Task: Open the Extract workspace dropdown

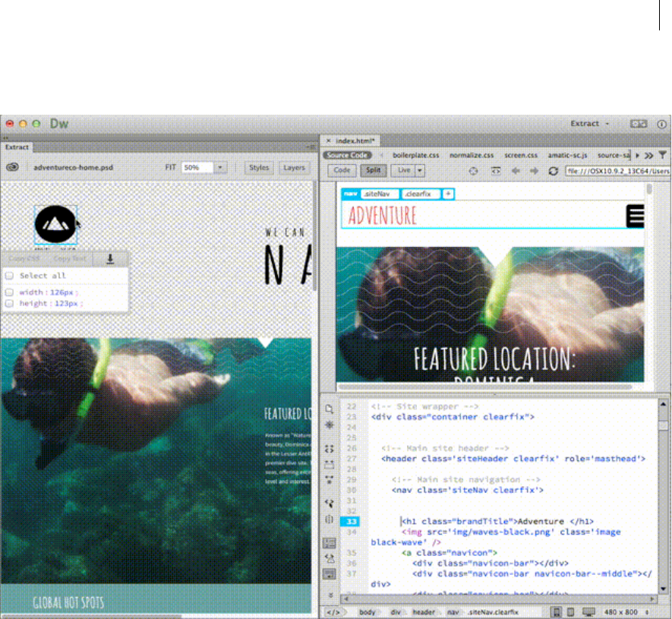Action: 590,124
